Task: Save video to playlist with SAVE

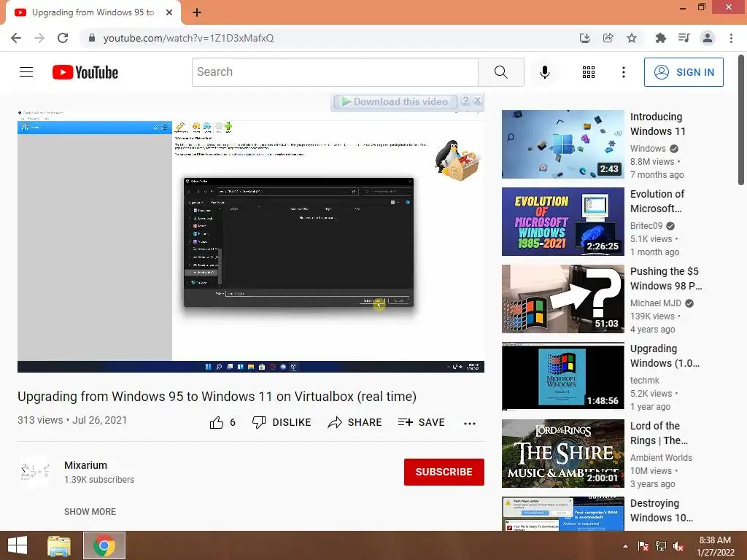Action: pyautogui.click(x=421, y=422)
